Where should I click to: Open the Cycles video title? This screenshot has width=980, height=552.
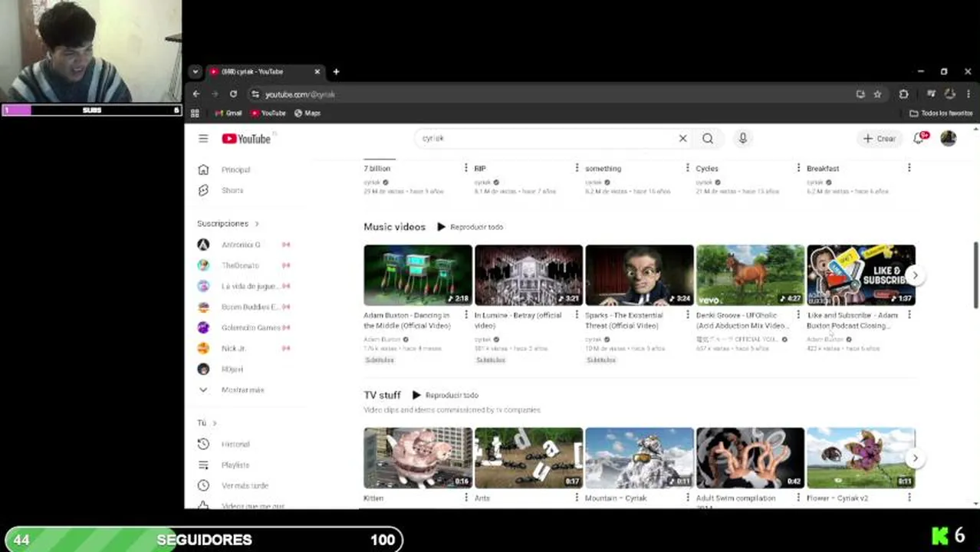coord(707,168)
